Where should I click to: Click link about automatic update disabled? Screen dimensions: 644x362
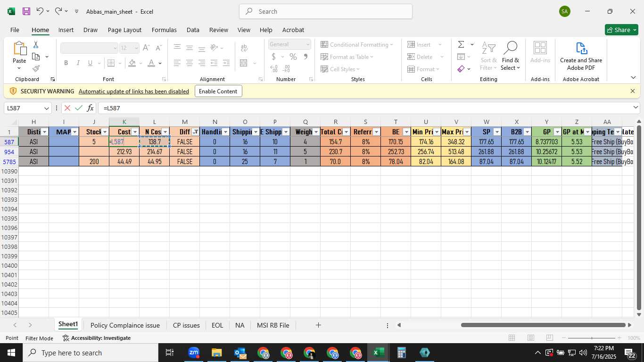[x=134, y=91]
